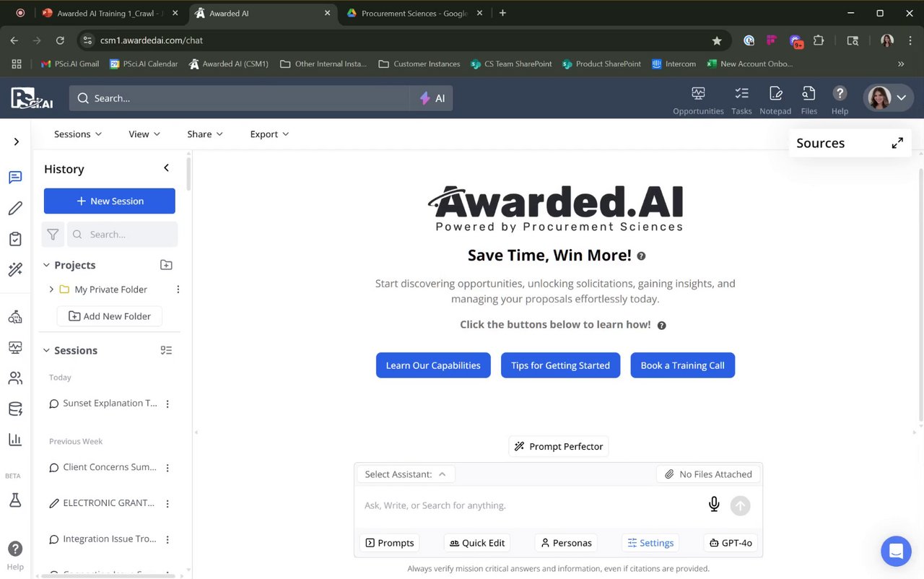Open options for Sunset Explanation session
This screenshot has width=924, height=579.
[167, 404]
